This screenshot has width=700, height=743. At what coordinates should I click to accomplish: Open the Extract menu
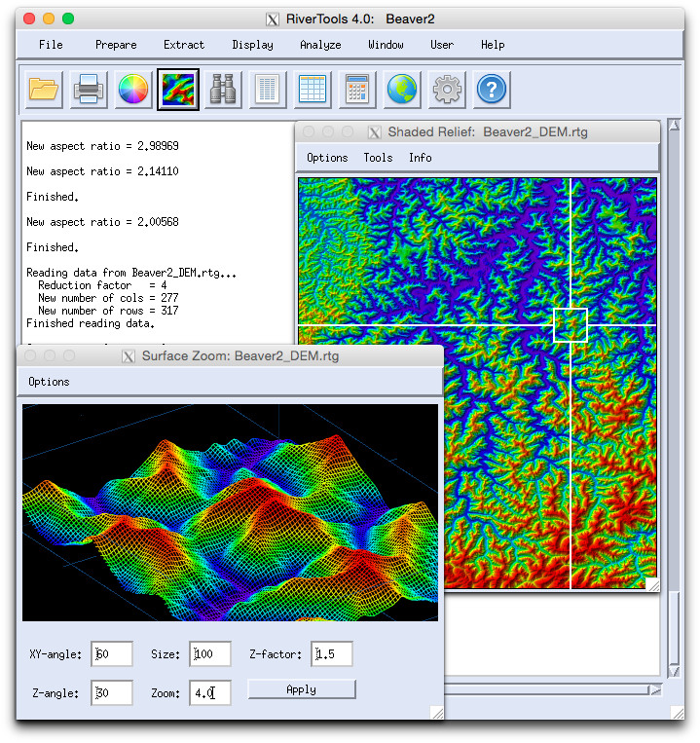(x=184, y=45)
